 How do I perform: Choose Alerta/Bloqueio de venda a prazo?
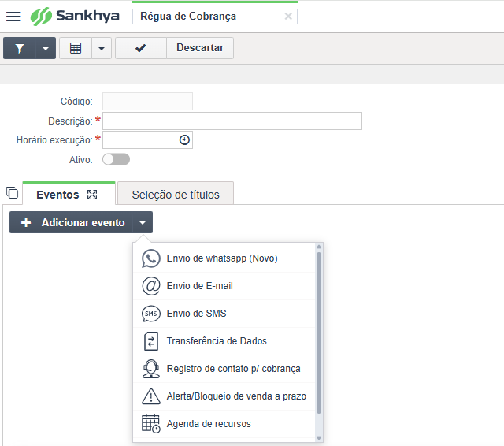pyautogui.click(x=224, y=396)
